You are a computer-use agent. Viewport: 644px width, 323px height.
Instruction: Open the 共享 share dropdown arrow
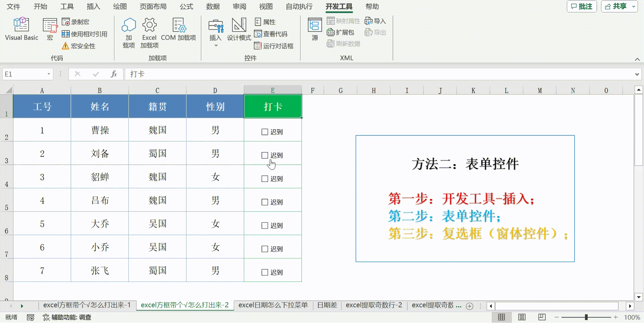pos(633,6)
